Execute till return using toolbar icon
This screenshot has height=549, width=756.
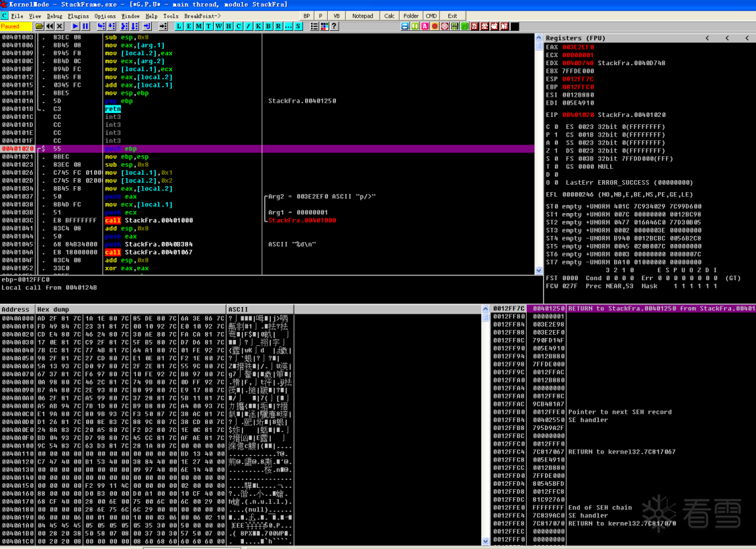pos(147,26)
